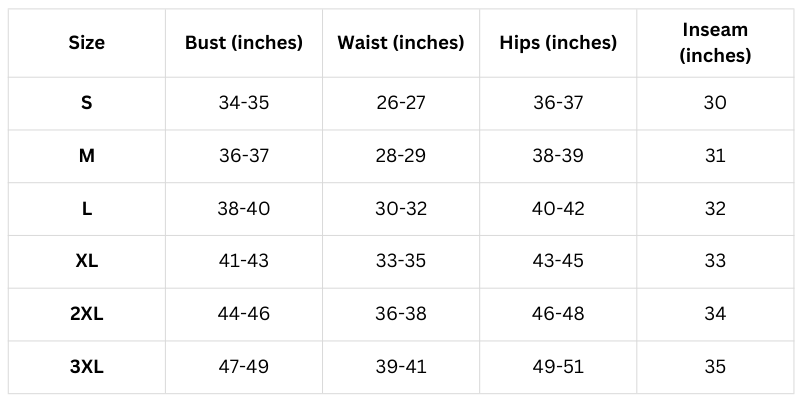
Task: Select waist value 39-41
Action: (x=401, y=367)
